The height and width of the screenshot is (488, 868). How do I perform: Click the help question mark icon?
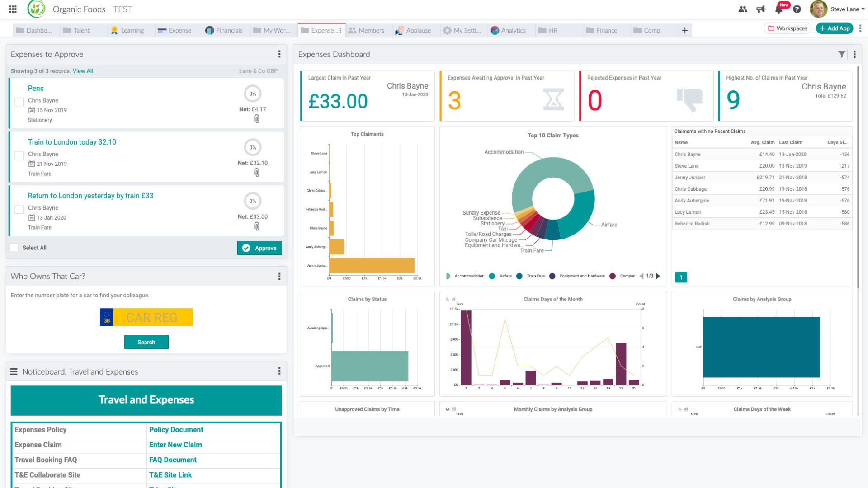click(797, 9)
